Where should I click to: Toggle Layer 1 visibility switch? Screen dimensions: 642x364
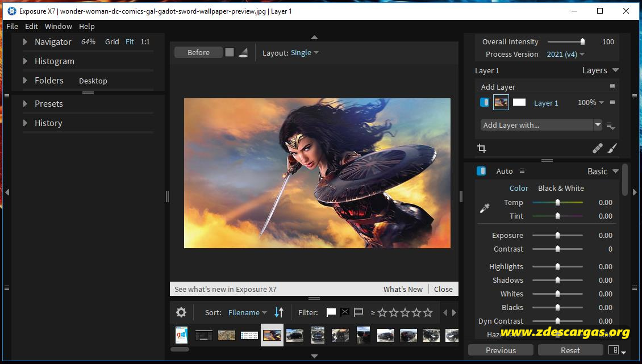[x=485, y=102]
